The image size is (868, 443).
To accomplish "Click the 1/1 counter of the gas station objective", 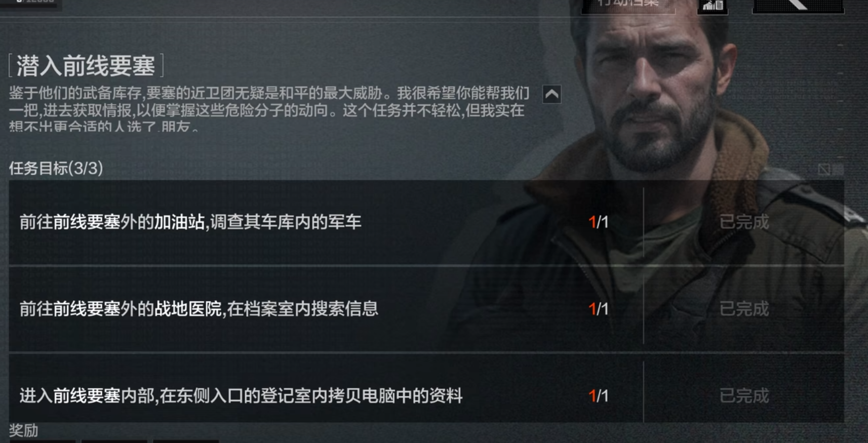I will 598,222.
